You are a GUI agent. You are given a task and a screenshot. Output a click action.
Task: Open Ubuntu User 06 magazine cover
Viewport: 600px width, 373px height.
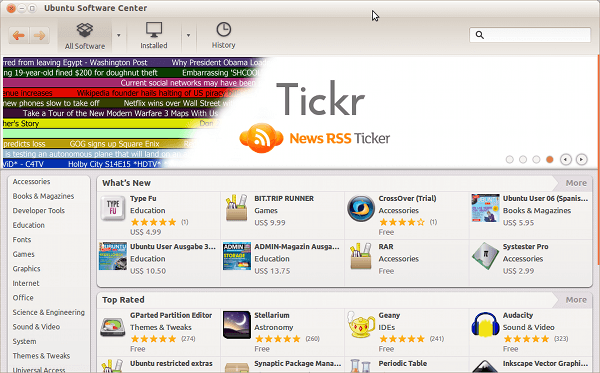pyautogui.click(x=485, y=208)
